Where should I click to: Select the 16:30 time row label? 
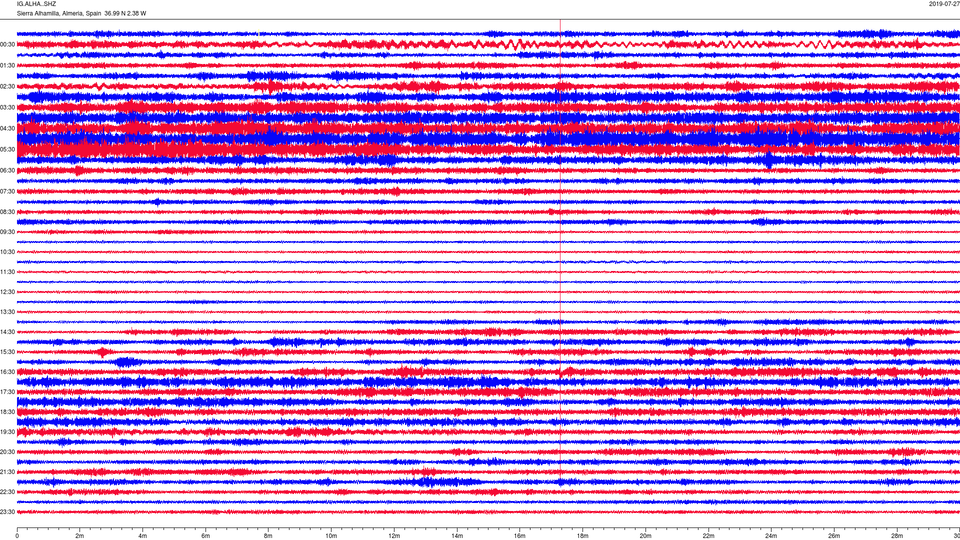[x=7, y=372]
